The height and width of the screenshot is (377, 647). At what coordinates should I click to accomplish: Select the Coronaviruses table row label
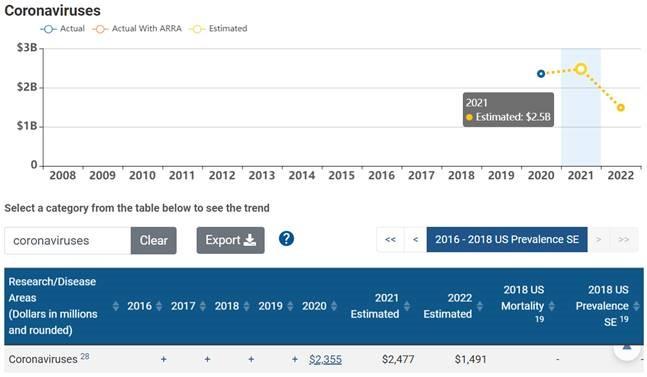[x=43, y=360]
